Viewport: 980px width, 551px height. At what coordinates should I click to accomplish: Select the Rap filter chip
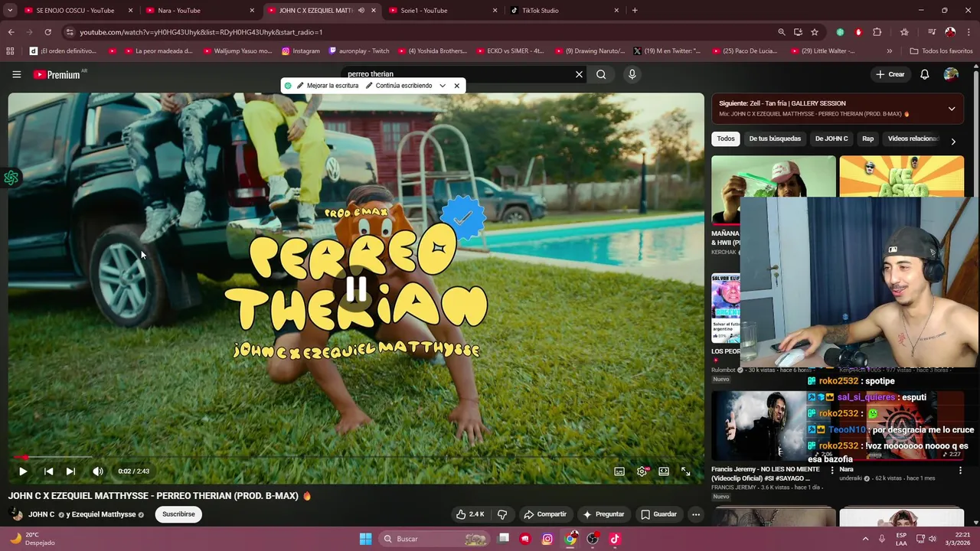(x=867, y=139)
